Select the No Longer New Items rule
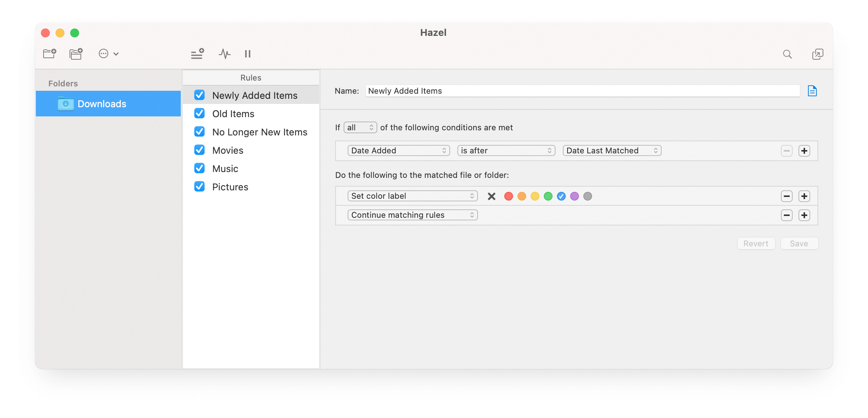The width and height of the screenshot is (868, 418). [259, 132]
